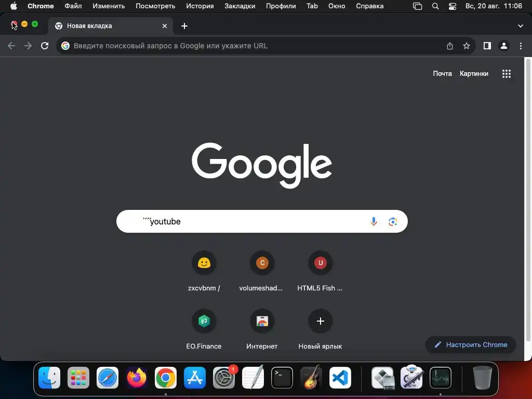Open App Store from the Dock
This screenshot has height=399, width=532.
195,378
